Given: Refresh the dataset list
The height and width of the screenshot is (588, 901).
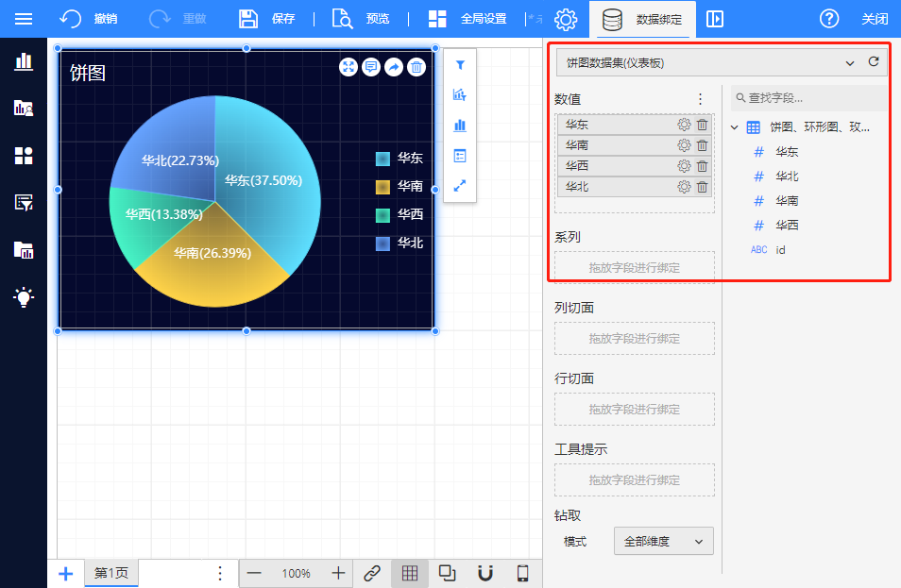Looking at the screenshot, I should (x=874, y=62).
